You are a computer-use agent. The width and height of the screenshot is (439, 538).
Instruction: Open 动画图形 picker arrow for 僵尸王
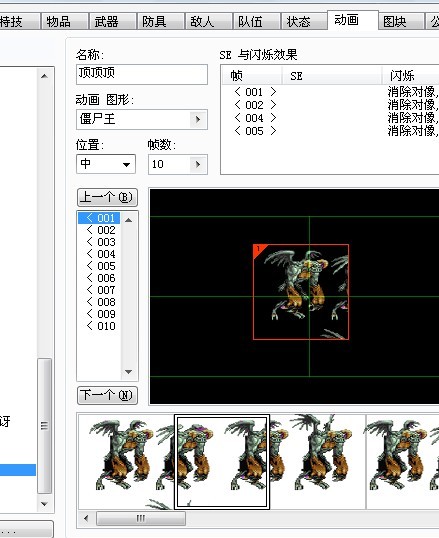(x=198, y=119)
